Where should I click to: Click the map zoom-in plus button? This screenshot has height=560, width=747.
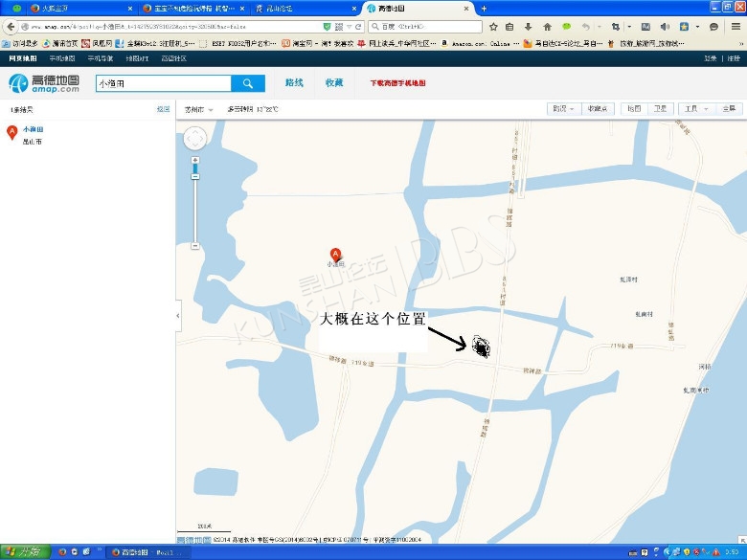click(x=195, y=161)
